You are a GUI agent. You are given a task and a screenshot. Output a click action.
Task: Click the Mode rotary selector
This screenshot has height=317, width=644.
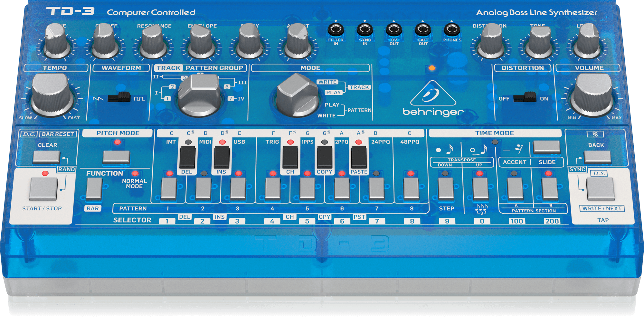click(297, 95)
